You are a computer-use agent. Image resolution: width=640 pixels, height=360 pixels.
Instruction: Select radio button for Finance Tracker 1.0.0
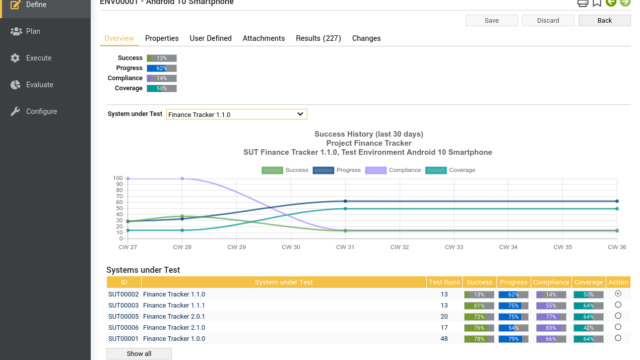618,338
